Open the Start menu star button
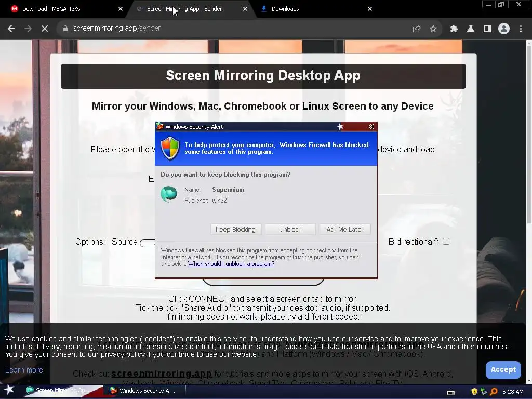 click(x=9, y=391)
